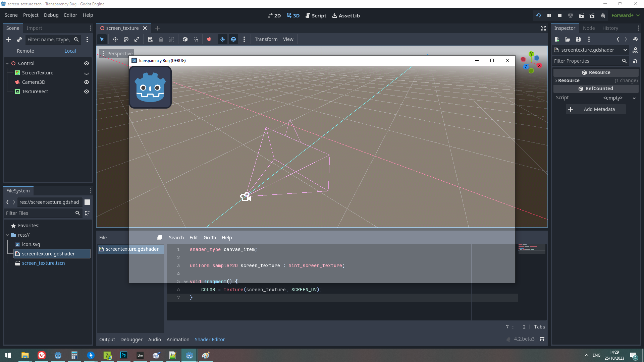Click the Add Metadata button
The height and width of the screenshot is (362, 644).
(x=596, y=109)
